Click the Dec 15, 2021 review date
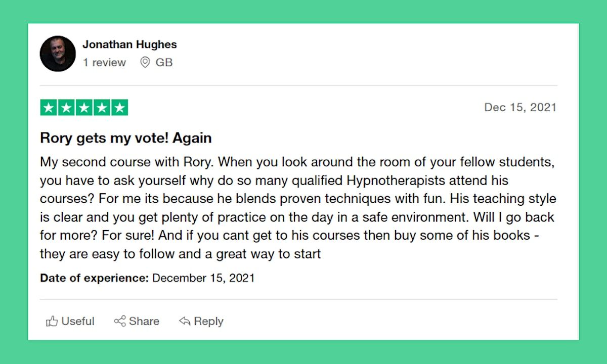This screenshot has width=607, height=364. pyautogui.click(x=520, y=107)
